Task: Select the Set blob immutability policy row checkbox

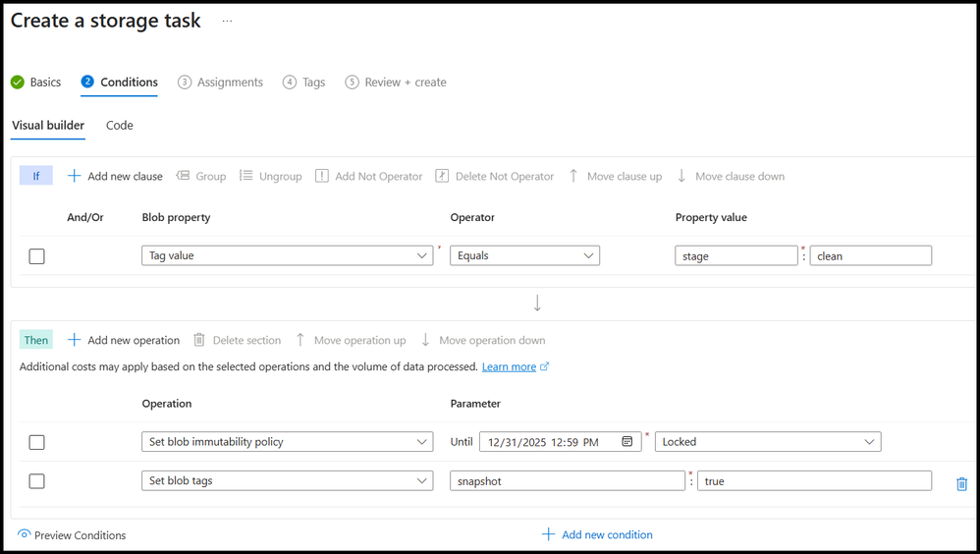Action: pos(36,442)
